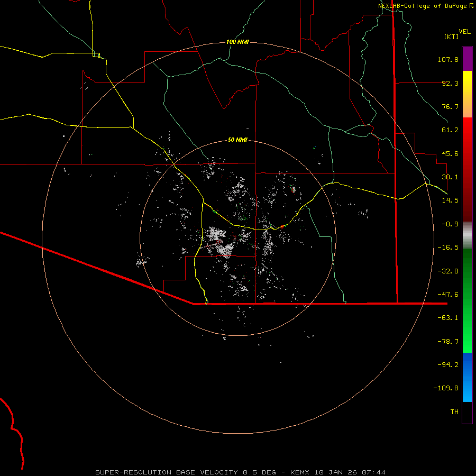The width and height of the screenshot is (476, 476).
Task: Select the 14.5 value on velocity scale
Action: click(x=450, y=200)
